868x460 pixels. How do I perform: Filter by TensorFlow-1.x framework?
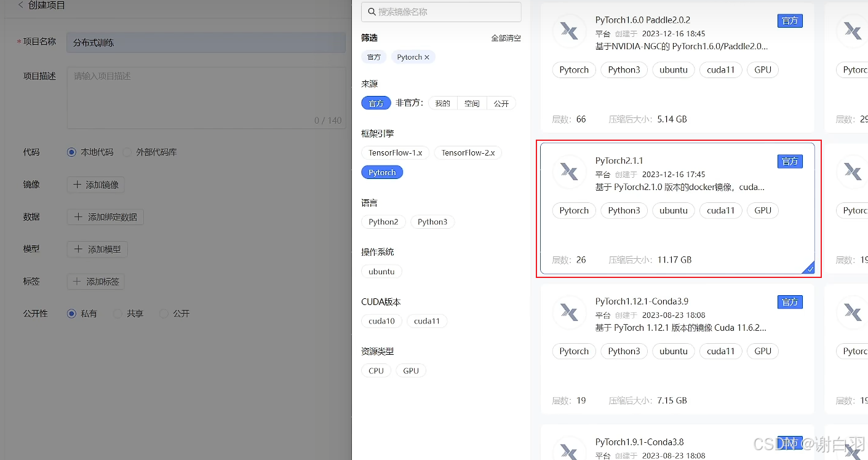point(396,153)
